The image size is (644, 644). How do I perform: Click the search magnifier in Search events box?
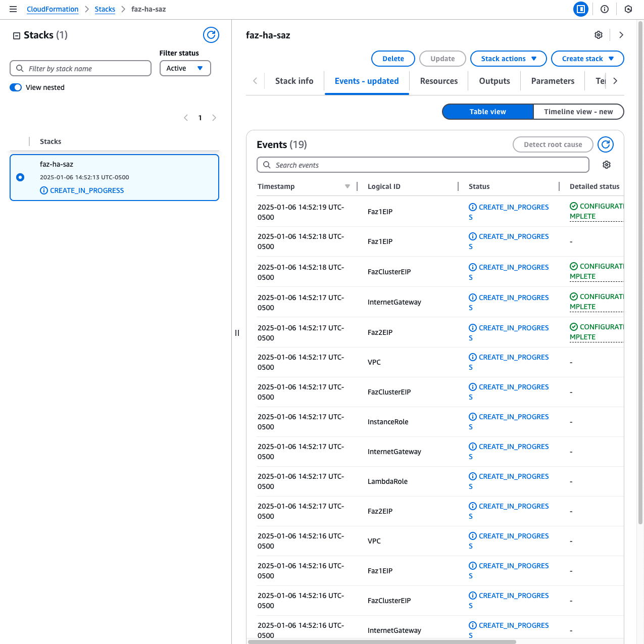coord(267,165)
